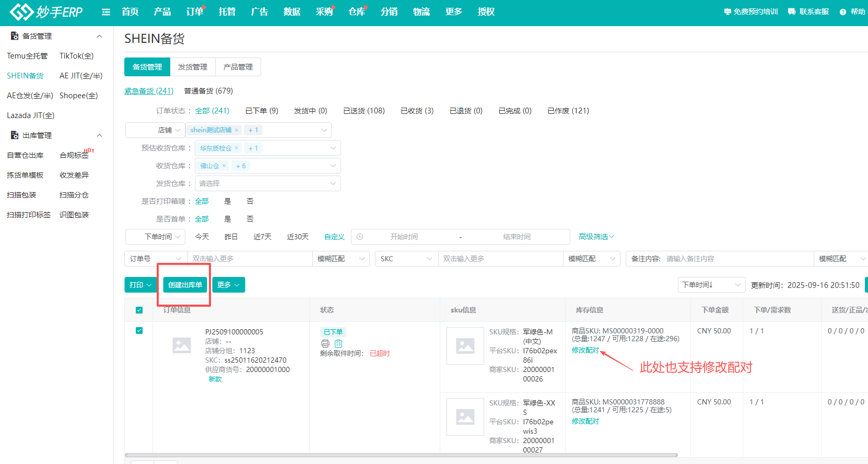Uncheck the checkbox for order PJ2509100000005
The height and width of the screenshot is (464, 868).
tap(139, 330)
